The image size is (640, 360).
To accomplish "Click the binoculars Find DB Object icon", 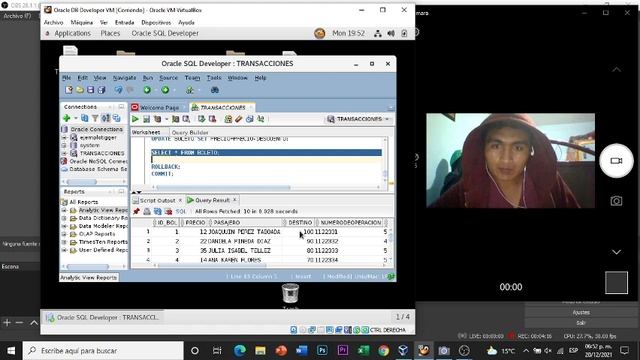I will (x=215, y=89).
